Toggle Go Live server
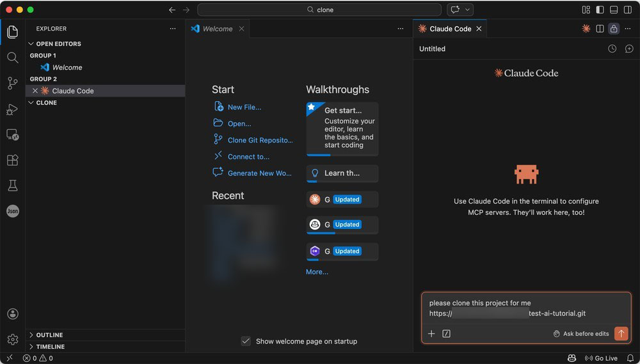640x364 pixels. (601, 358)
